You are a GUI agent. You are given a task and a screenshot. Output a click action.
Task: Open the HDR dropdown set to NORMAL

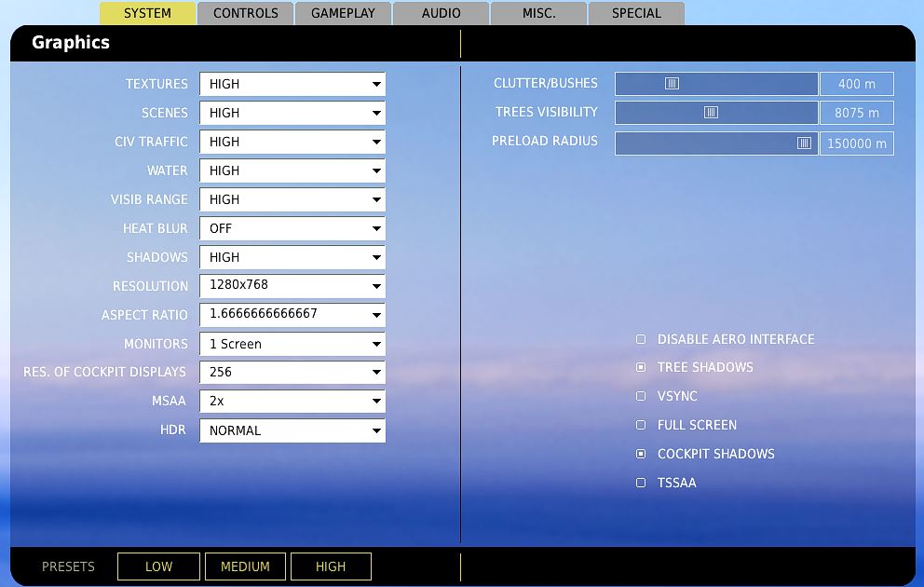[292, 430]
